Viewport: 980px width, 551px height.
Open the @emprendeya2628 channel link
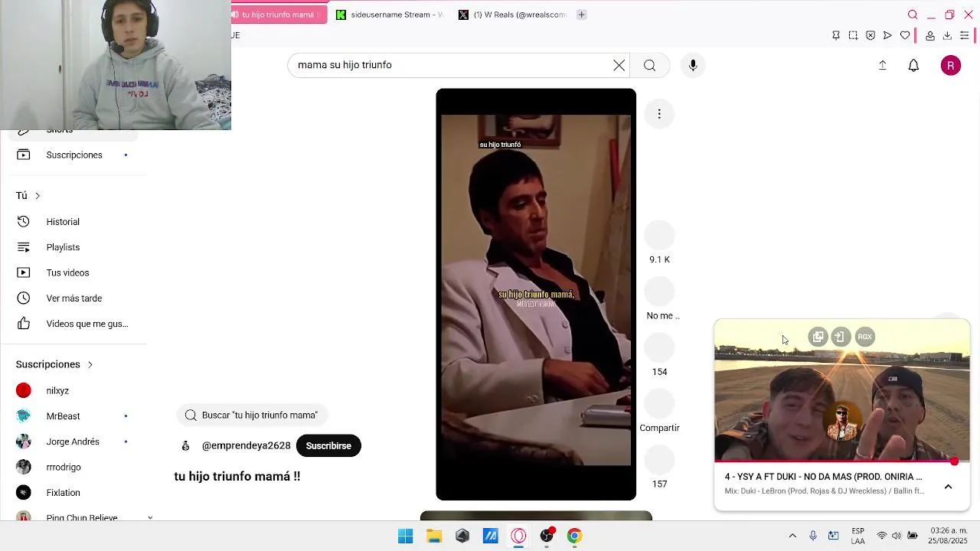(246, 446)
